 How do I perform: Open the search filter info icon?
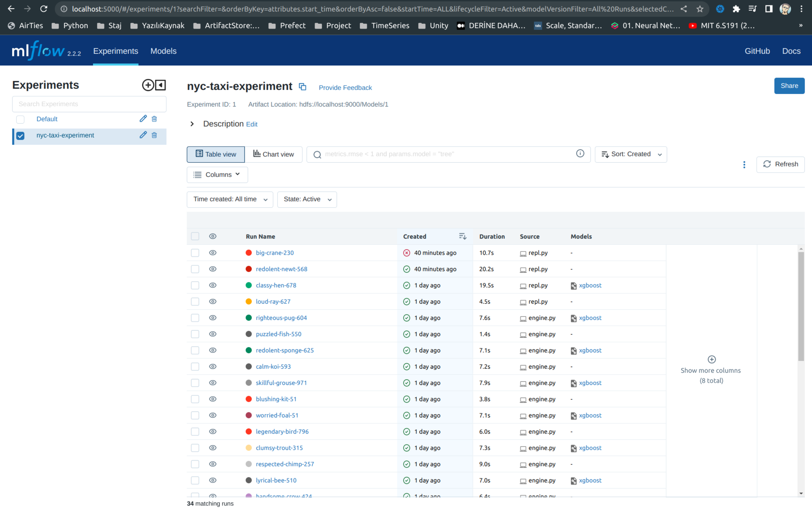(x=580, y=153)
